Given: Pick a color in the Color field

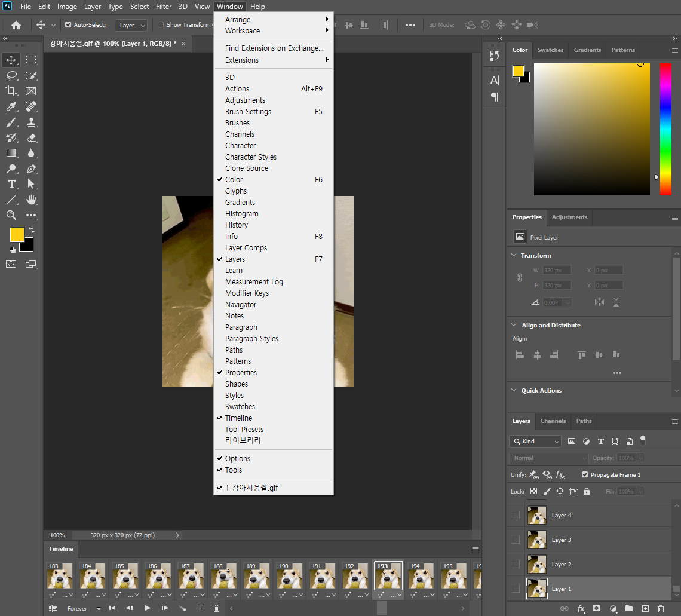Looking at the screenshot, I should [591, 130].
